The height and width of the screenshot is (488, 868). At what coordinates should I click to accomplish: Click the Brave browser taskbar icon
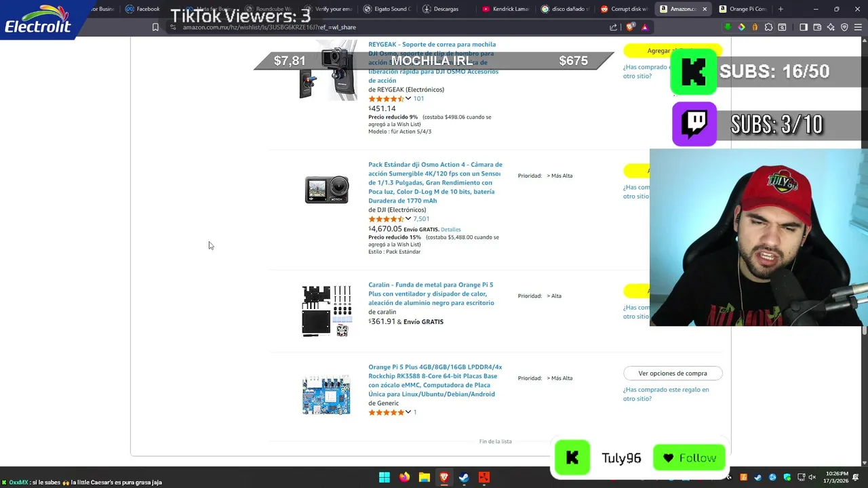tap(444, 477)
